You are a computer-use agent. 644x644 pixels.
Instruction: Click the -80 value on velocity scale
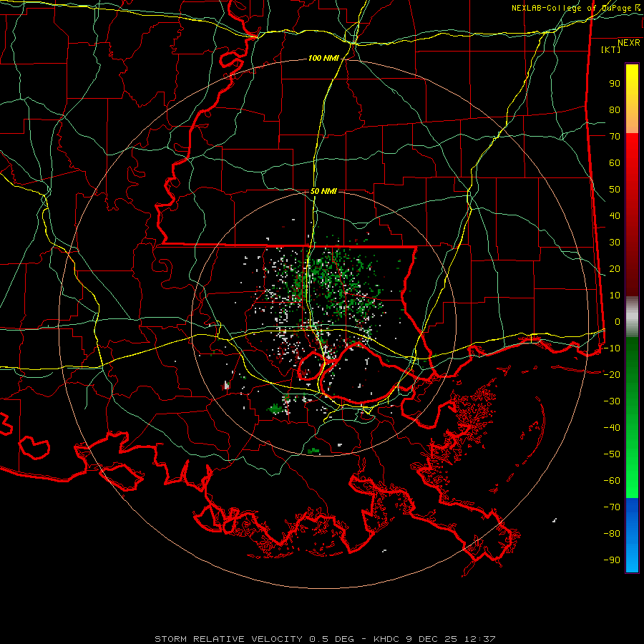[x=612, y=534]
